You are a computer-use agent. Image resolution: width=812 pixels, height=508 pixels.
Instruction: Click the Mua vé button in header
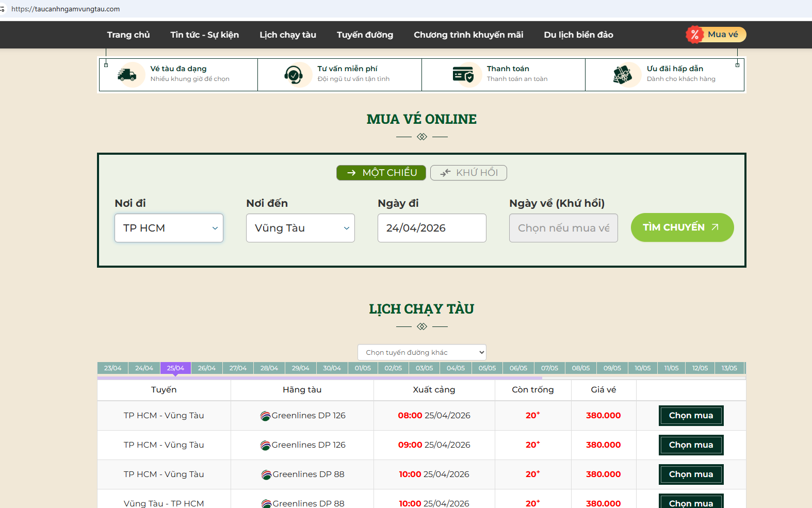coord(716,35)
